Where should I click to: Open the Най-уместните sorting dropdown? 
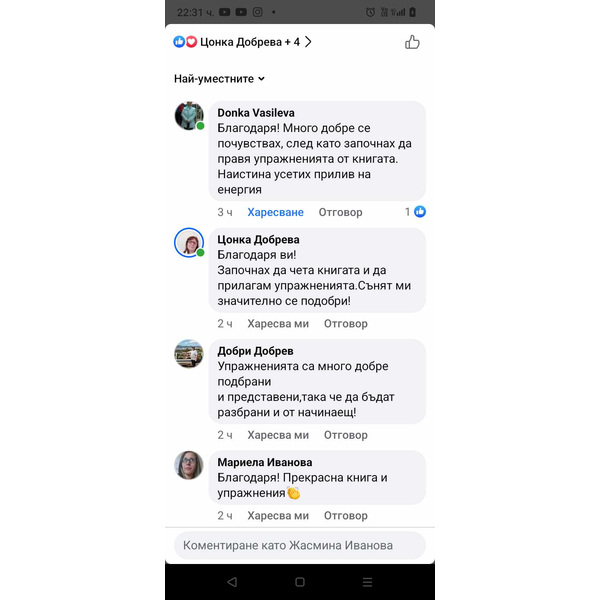219,79
